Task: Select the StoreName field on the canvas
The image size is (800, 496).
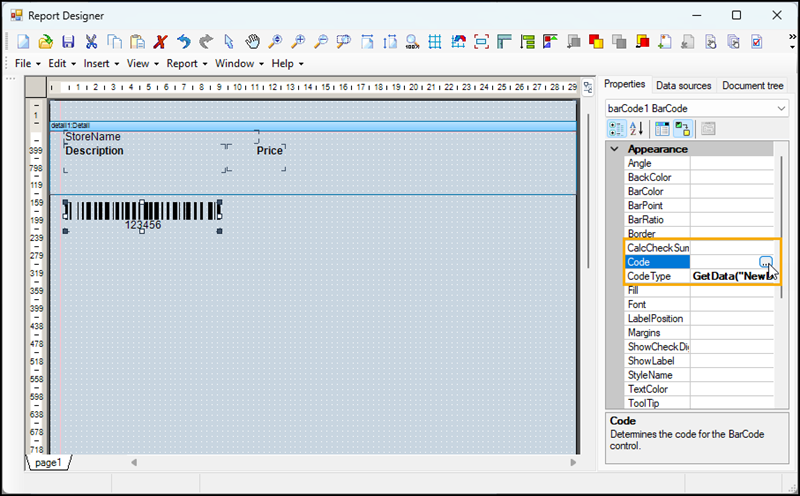Action: click(93, 137)
